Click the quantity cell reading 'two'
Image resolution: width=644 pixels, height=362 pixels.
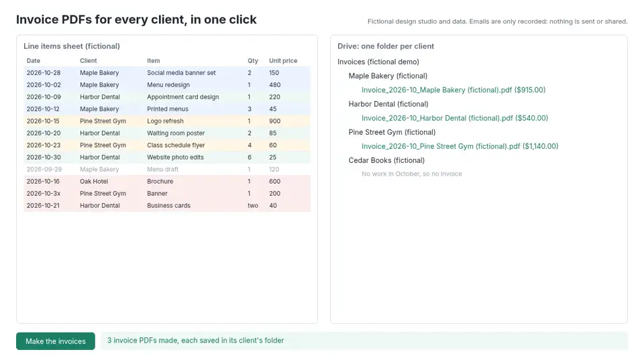coord(253,206)
